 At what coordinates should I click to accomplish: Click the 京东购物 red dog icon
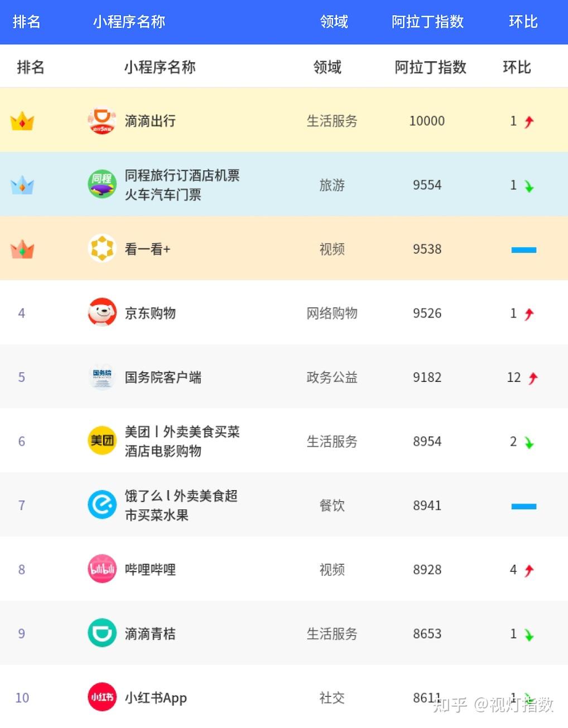102,313
